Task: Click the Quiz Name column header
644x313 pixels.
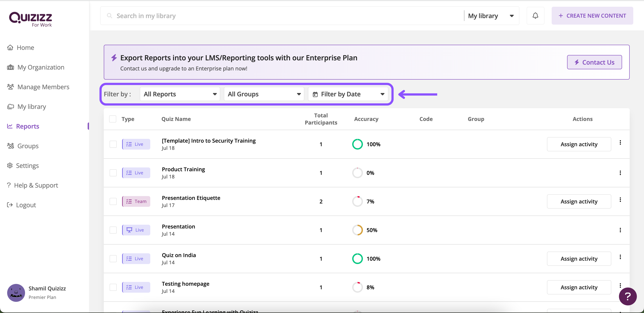Action: [176, 119]
